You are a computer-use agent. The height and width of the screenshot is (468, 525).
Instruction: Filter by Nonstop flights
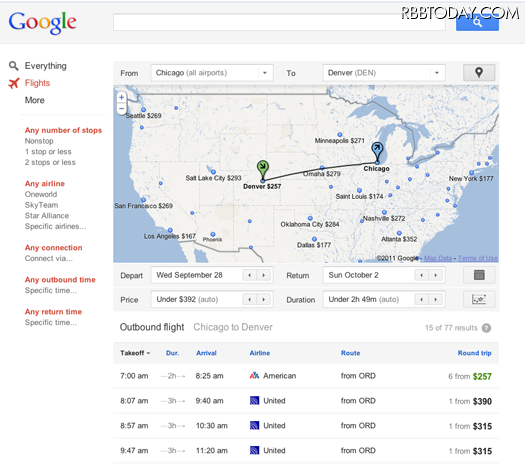point(39,141)
